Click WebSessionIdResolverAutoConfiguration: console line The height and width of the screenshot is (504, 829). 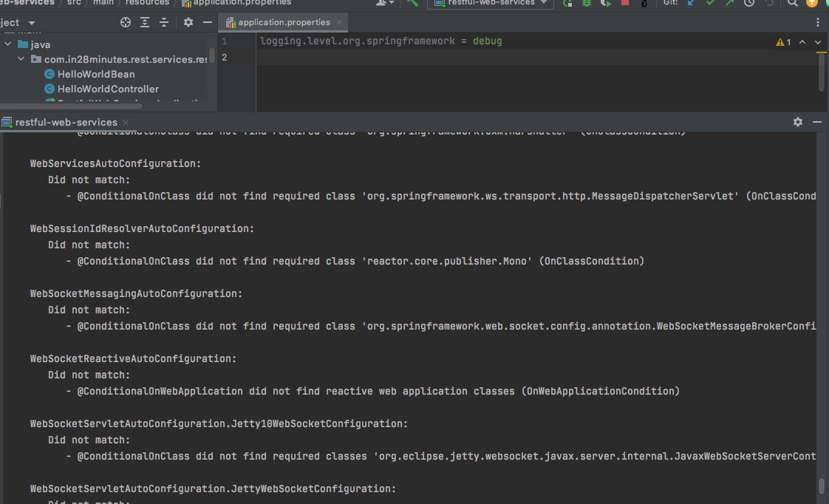click(142, 228)
